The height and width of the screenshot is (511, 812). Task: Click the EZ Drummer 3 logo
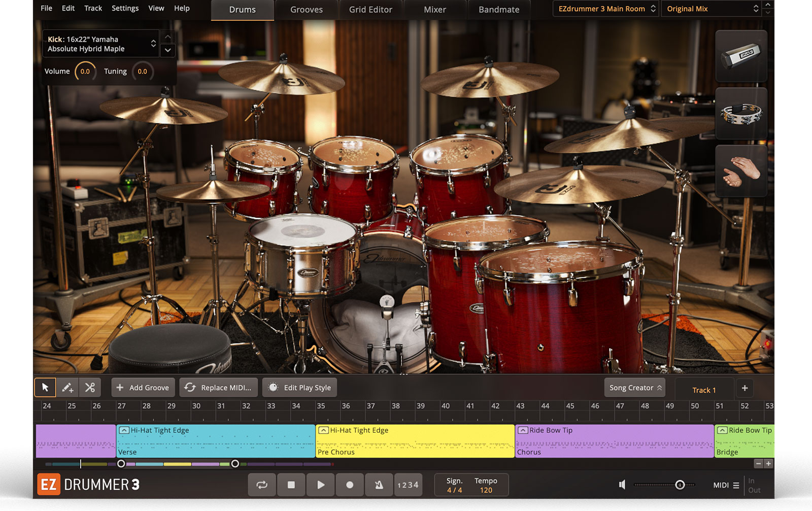[x=88, y=485]
